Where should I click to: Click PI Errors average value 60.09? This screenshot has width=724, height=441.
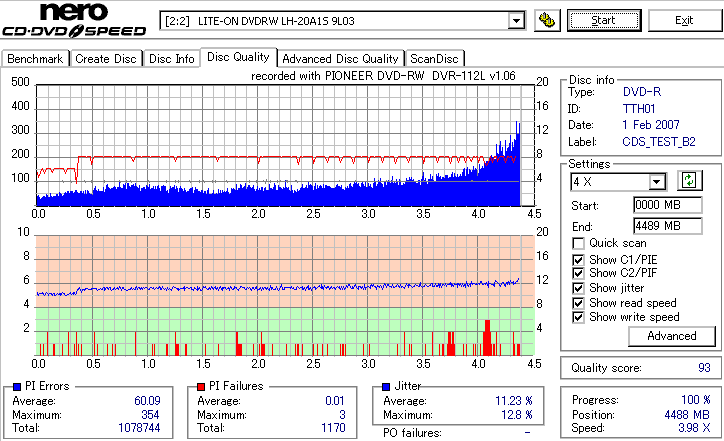pyautogui.click(x=147, y=400)
